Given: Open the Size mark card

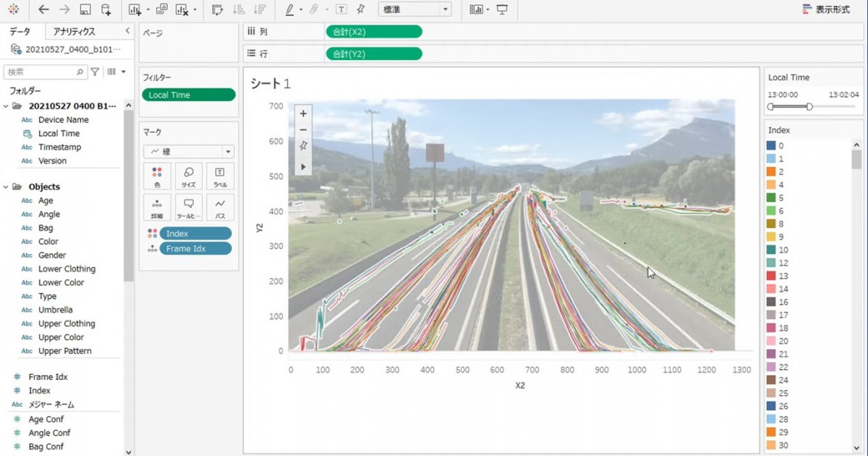Looking at the screenshot, I should click(189, 176).
